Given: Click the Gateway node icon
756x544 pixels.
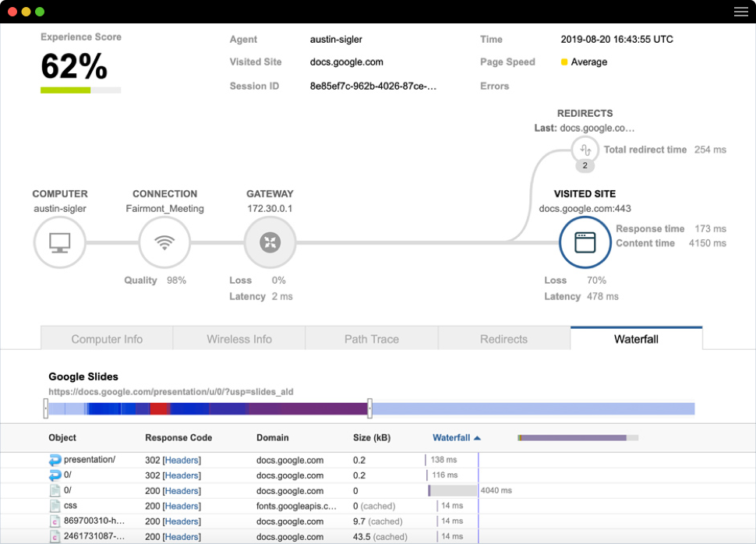Looking at the screenshot, I should point(270,242).
